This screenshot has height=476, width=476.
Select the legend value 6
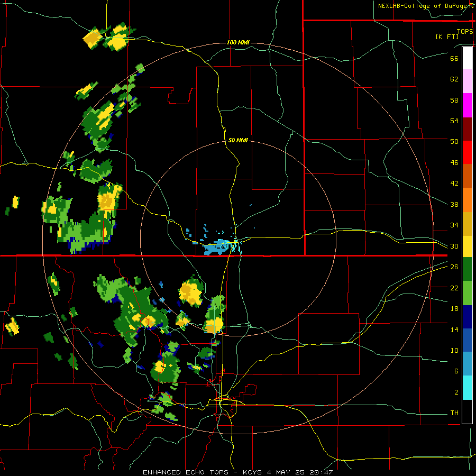[x=456, y=371]
